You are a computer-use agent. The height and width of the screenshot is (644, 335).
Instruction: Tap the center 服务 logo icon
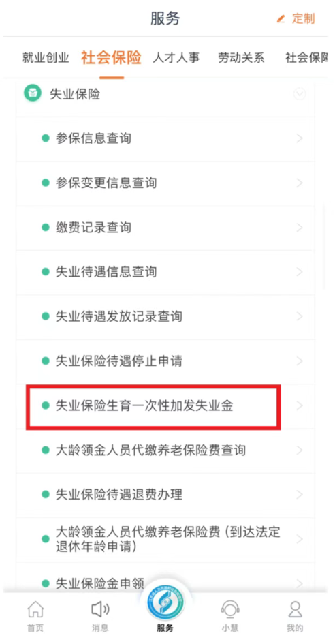pyautogui.click(x=165, y=602)
